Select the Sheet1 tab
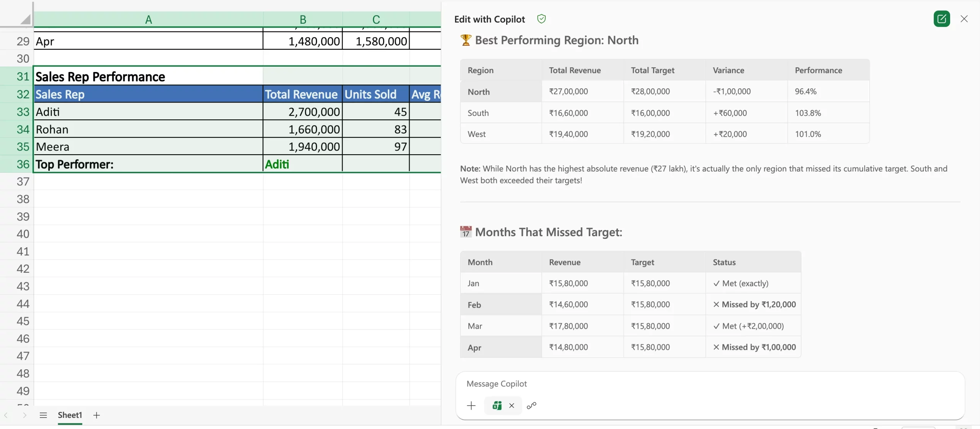The image size is (980, 429). (x=70, y=415)
